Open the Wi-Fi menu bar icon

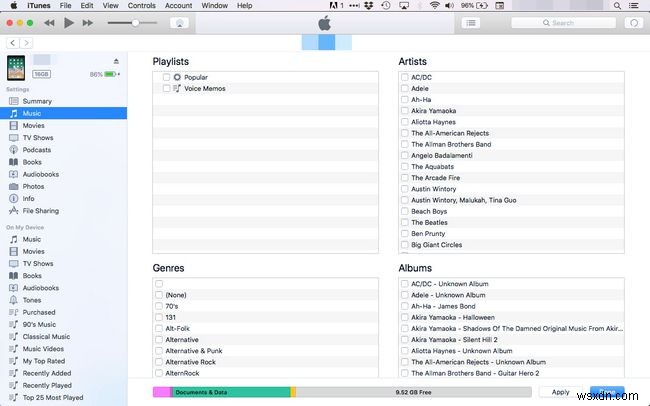pyautogui.click(x=434, y=6)
